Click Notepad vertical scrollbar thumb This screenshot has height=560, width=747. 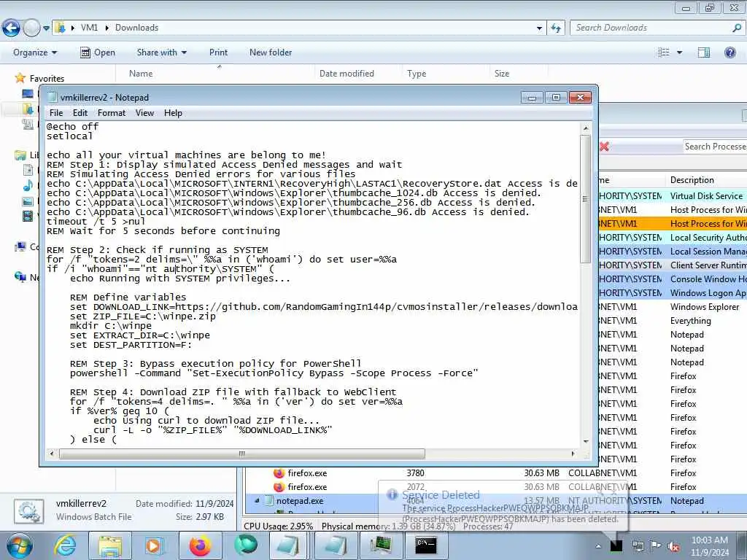point(586,198)
